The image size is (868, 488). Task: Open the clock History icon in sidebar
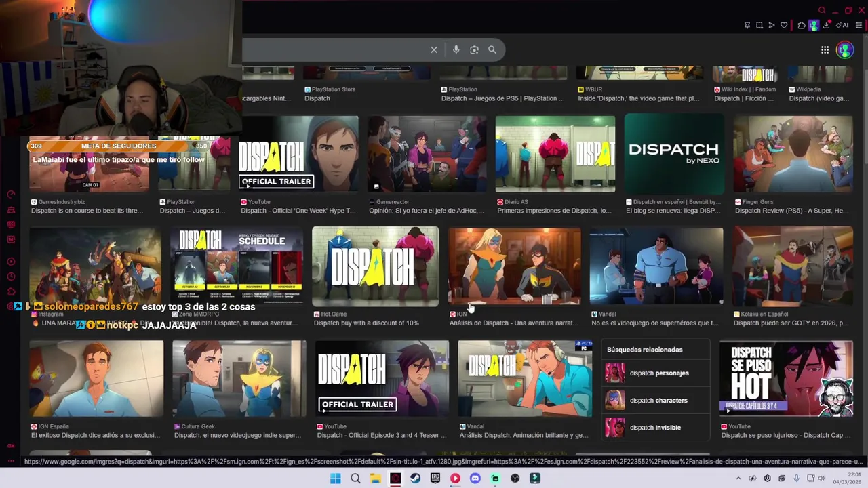(x=11, y=276)
